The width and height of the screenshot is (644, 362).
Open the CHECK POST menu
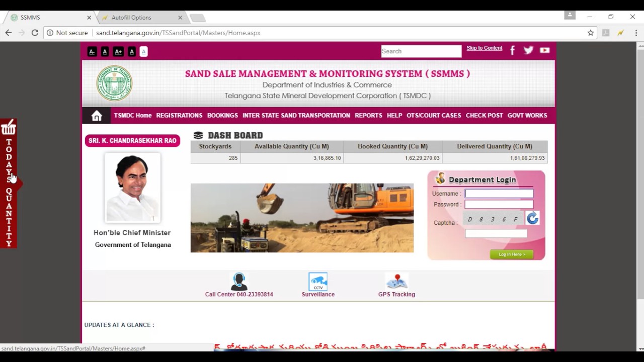pos(484,116)
